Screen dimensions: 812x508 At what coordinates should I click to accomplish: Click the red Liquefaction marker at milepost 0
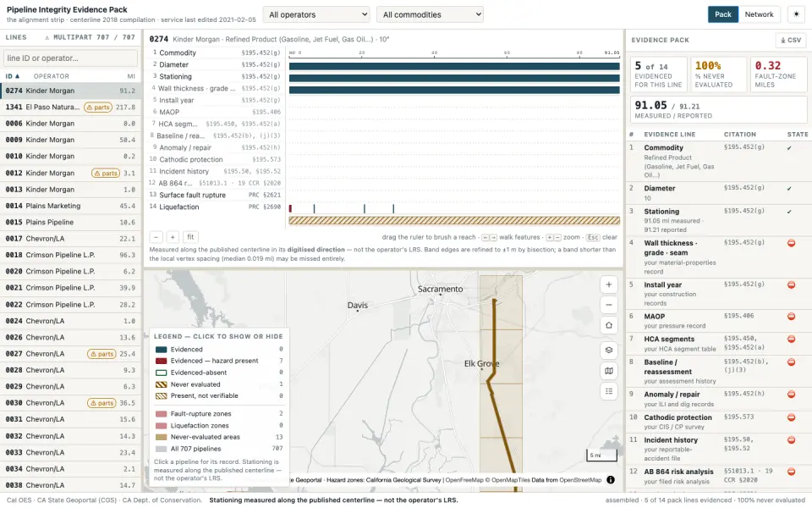point(290,208)
